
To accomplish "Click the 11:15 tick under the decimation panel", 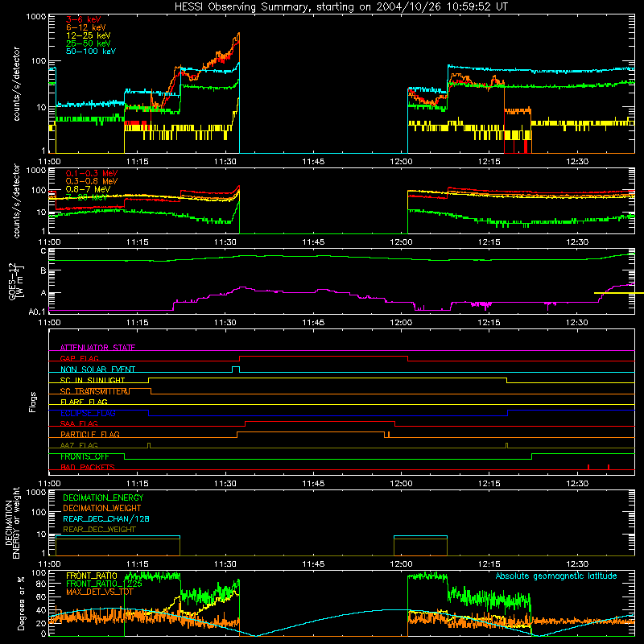I will [137, 564].
